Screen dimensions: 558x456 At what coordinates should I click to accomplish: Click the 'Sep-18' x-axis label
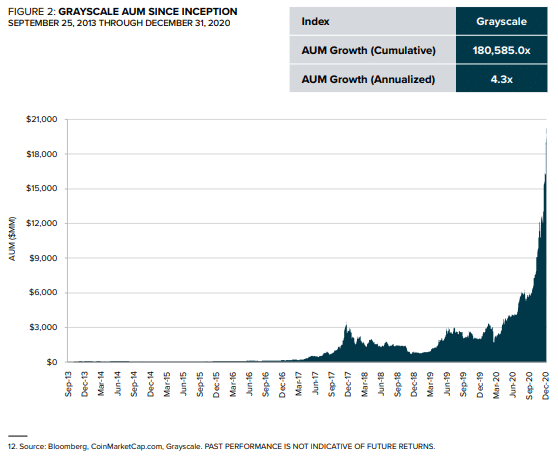[x=397, y=384]
